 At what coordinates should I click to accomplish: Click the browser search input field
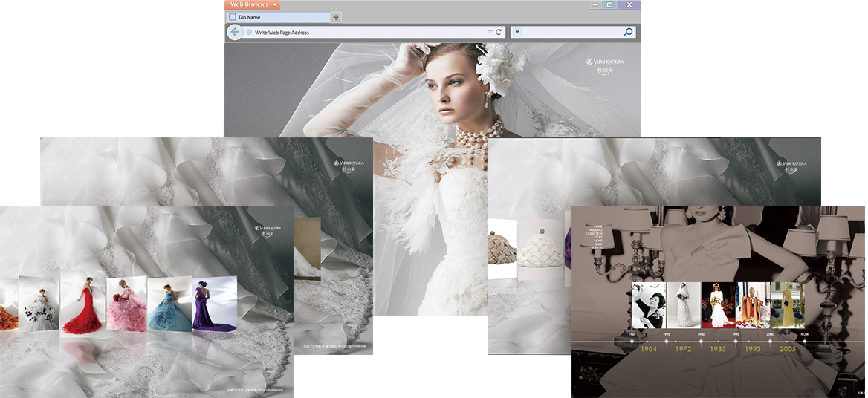[573, 32]
